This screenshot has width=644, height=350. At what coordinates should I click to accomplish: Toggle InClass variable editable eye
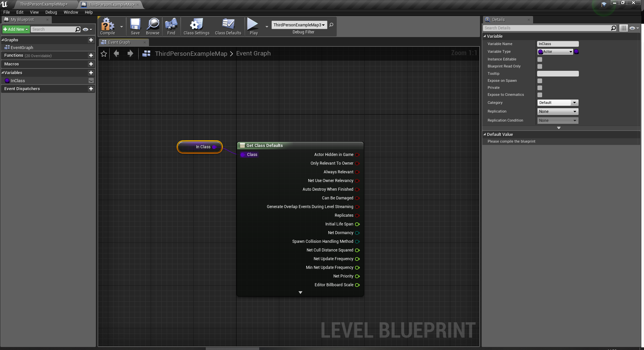point(91,80)
